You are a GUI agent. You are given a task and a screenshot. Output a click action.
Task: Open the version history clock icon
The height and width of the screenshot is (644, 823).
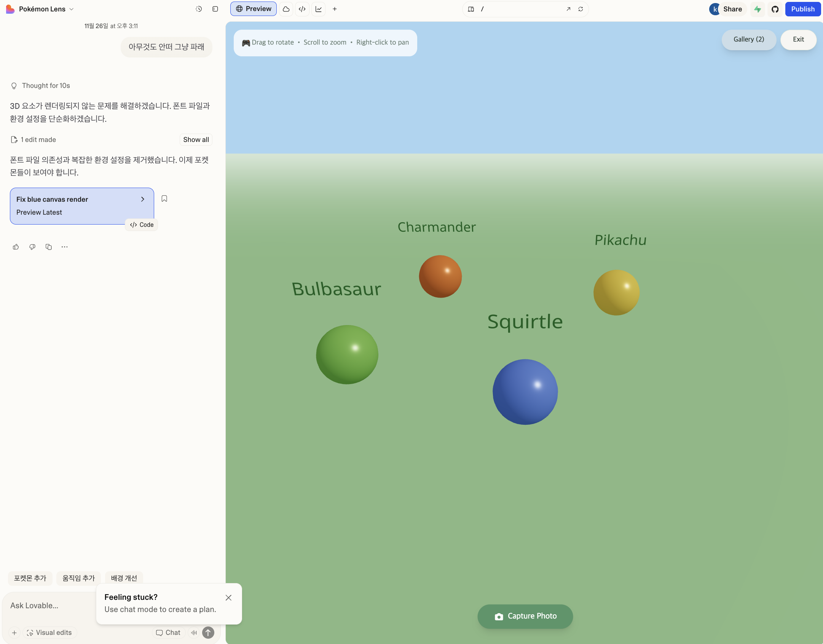coord(199,9)
